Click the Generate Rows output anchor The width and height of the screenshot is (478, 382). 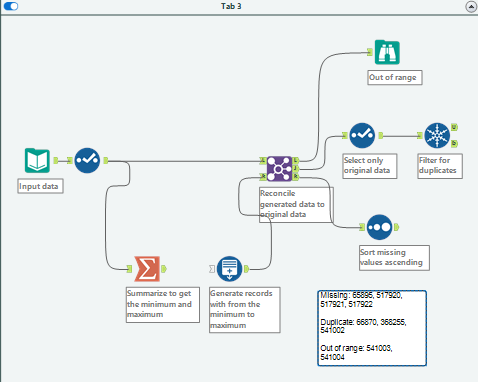coord(246,269)
